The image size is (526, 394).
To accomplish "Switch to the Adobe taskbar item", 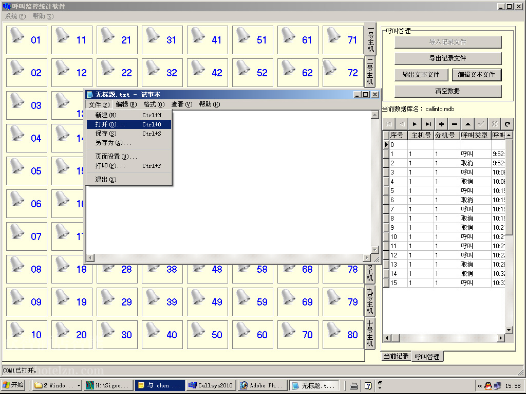I will (x=263, y=385).
